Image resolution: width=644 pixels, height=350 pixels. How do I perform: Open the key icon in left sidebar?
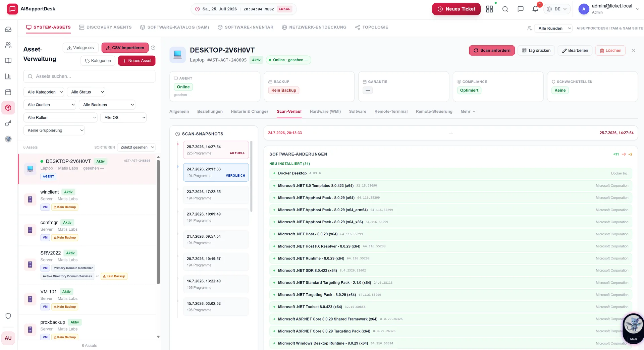point(8,123)
